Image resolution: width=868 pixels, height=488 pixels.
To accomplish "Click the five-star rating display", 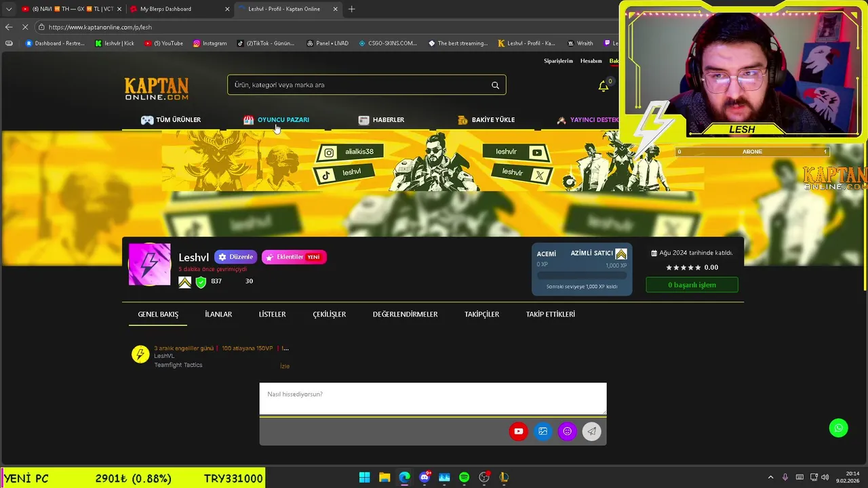I will pos(683,268).
